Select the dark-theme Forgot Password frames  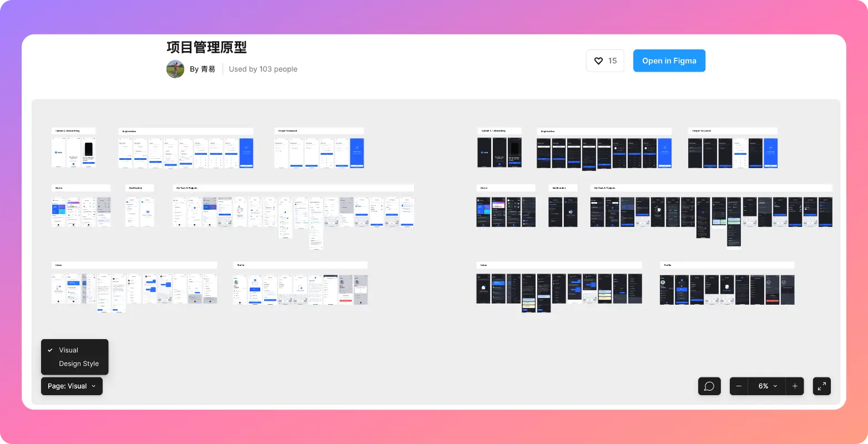pyautogui.click(x=733, y=153)
